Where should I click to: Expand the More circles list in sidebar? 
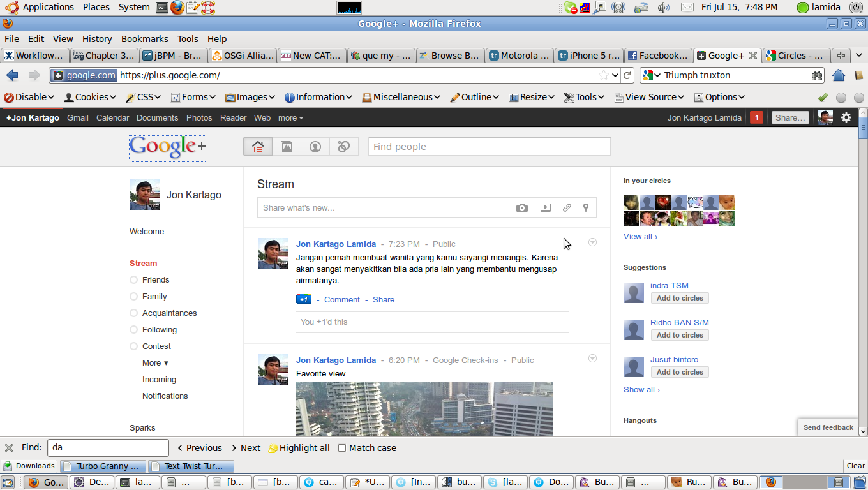point(155,363)
